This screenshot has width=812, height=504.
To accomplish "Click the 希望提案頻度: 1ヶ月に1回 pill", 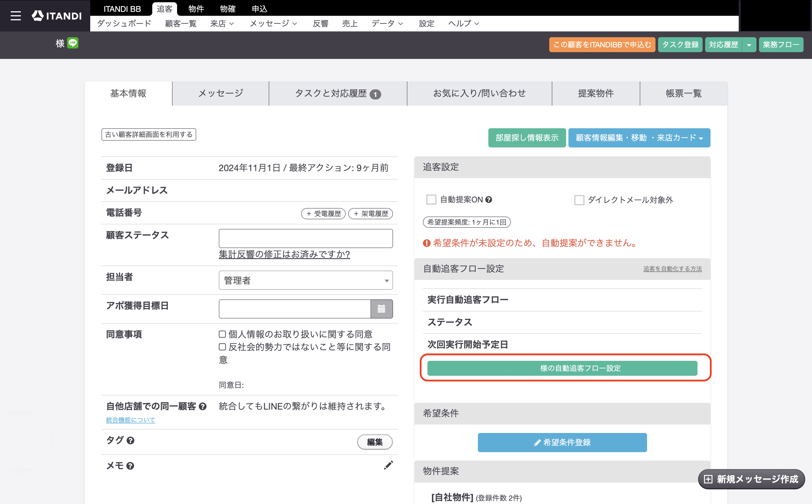I will (467, 222).
